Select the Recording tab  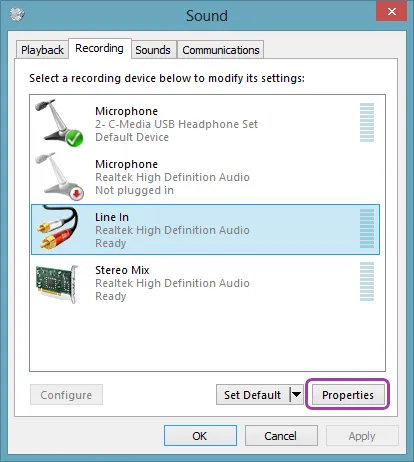click(99, 49)
